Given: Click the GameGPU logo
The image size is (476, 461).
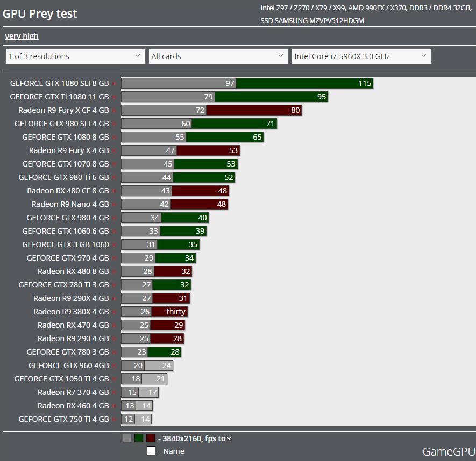Looking at the screenshot, I should [449, 452].
